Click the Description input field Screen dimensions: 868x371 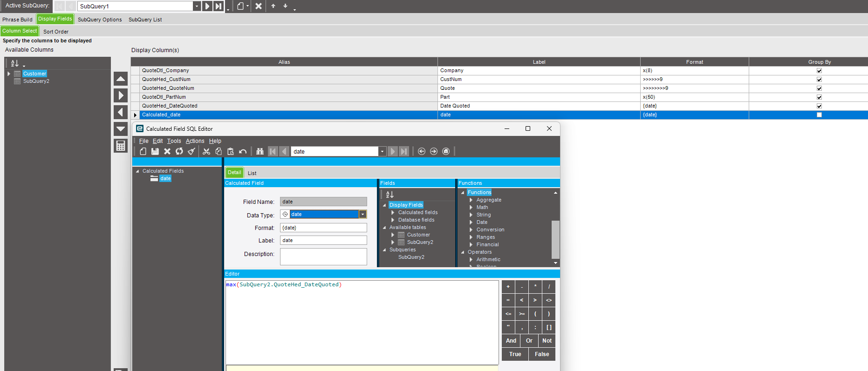(x=323, y=256)
